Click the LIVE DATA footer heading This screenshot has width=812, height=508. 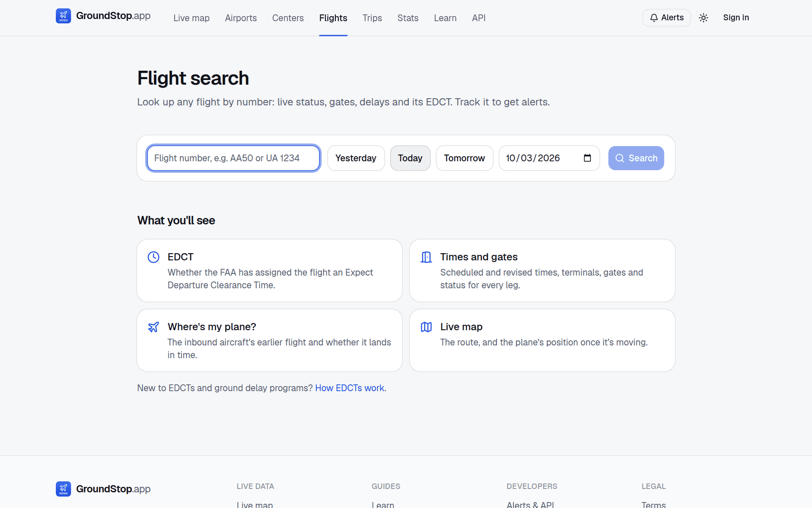tap(255, 486)
